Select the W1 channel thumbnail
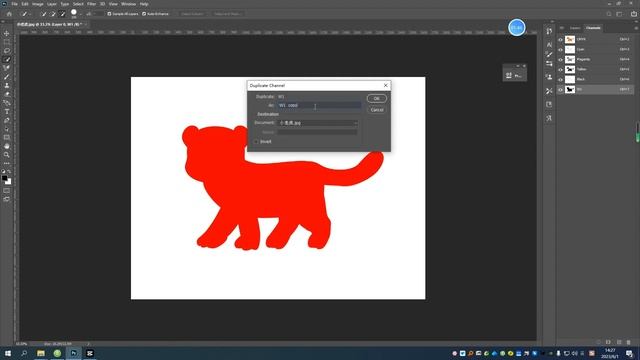The image size is (640, 360). point(570,89)
